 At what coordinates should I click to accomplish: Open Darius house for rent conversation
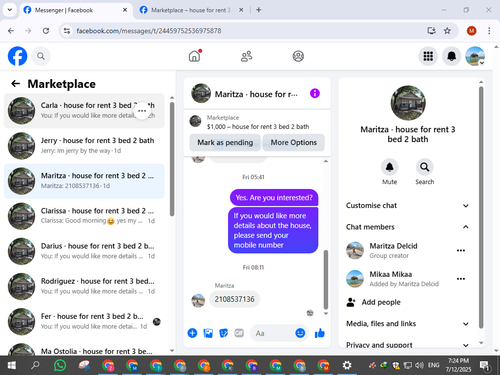coord(84,251)
